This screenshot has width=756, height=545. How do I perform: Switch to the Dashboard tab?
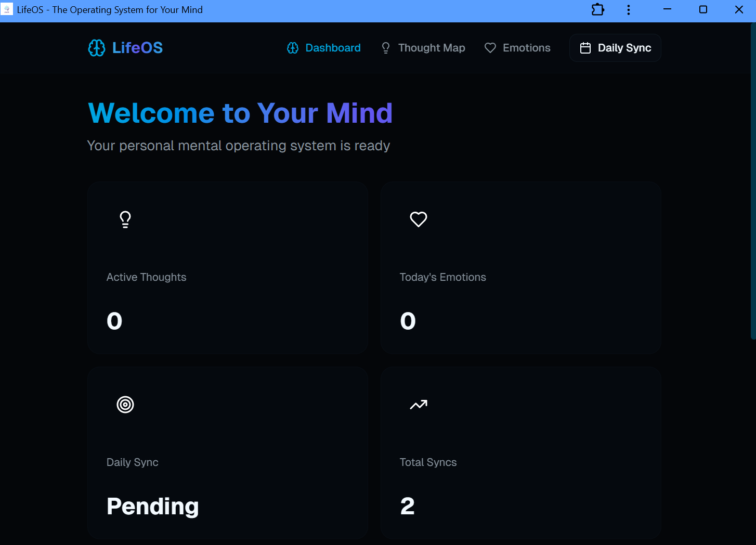click(x=333, y=48)
